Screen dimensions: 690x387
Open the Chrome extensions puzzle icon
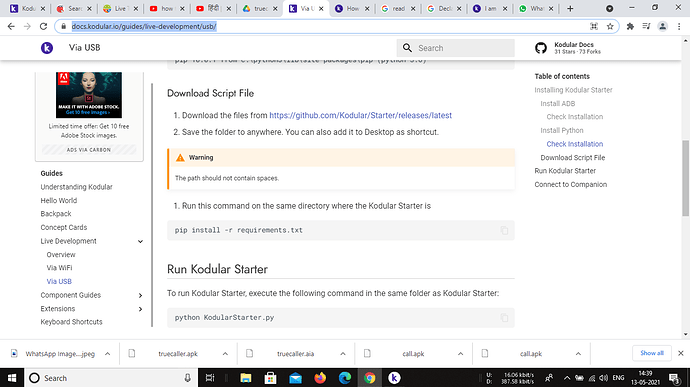pos(630,26)
